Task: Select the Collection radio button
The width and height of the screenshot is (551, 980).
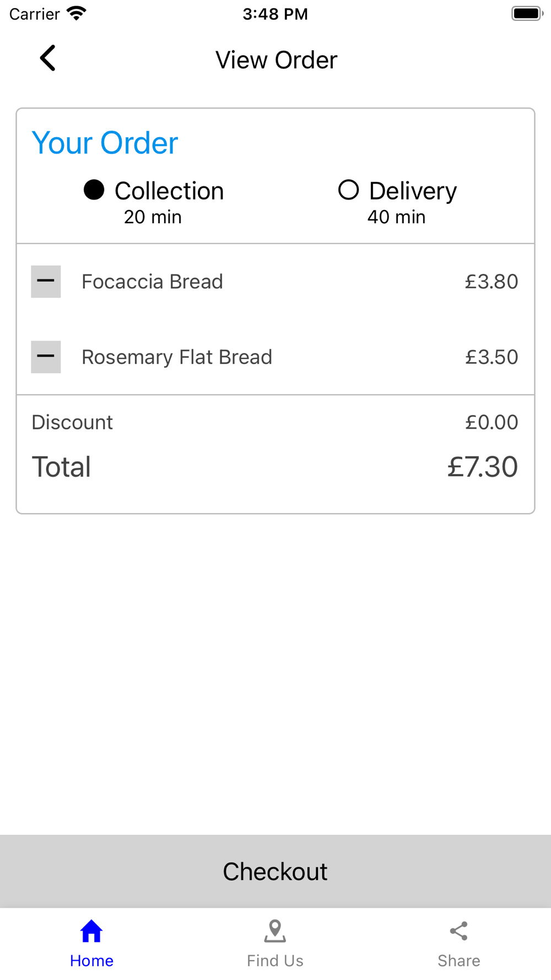Action: tap(94, 190)
